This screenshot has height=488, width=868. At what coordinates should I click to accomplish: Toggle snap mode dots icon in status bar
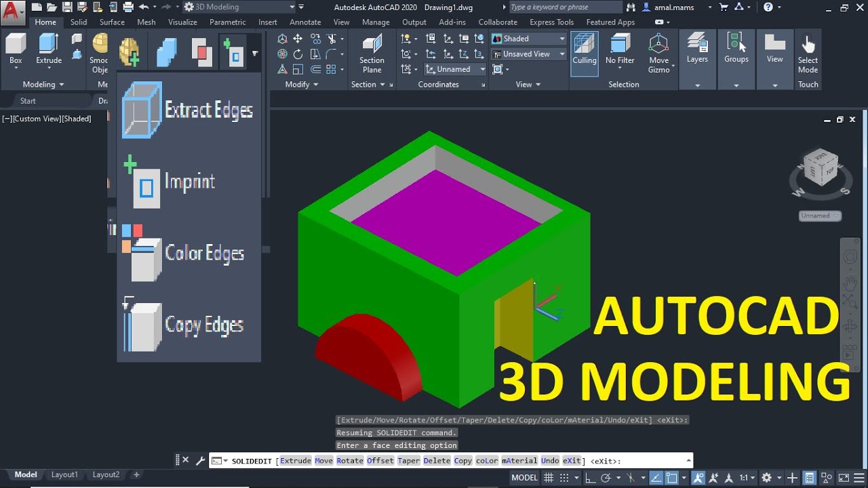(564, 478)
